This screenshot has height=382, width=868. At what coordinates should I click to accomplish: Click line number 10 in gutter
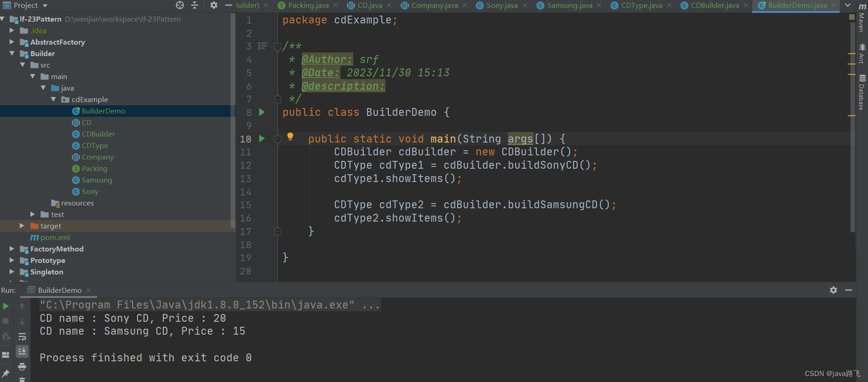pos(246,139)
